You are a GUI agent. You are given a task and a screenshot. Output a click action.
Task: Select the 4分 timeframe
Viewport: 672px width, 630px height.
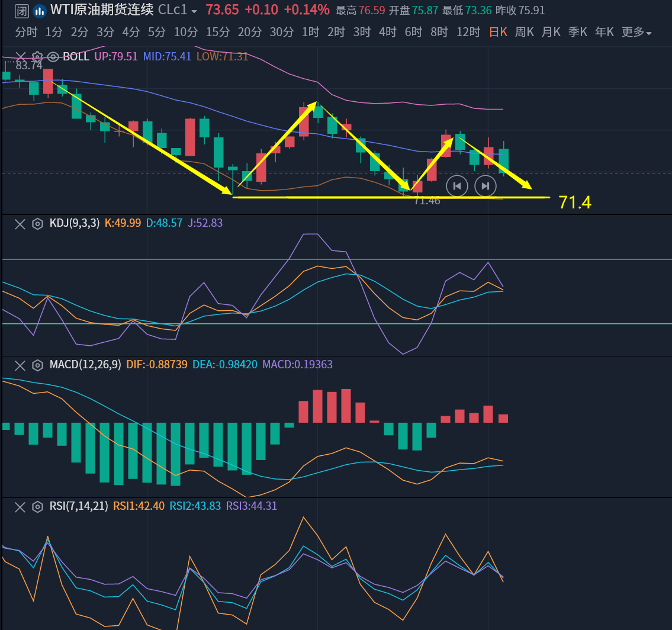(131, 32)
